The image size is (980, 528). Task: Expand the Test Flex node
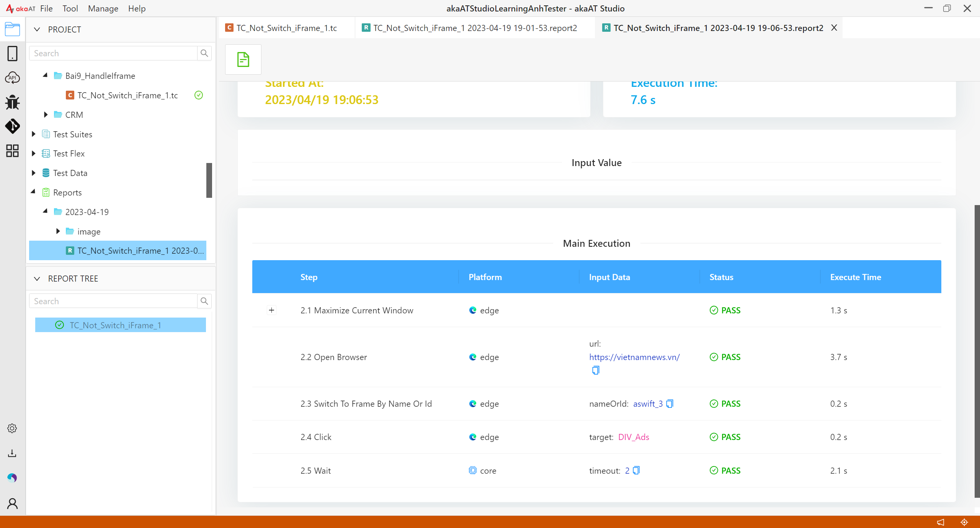(34, 153)
